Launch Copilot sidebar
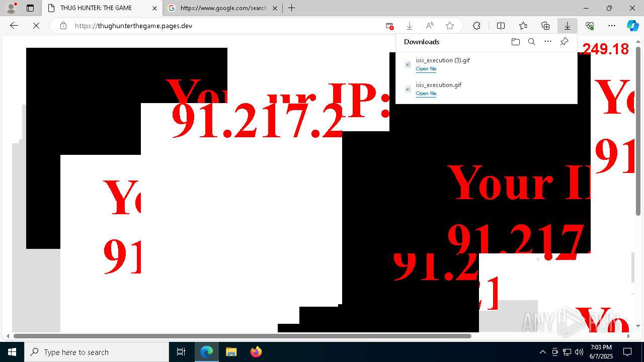 pos(632,26)
